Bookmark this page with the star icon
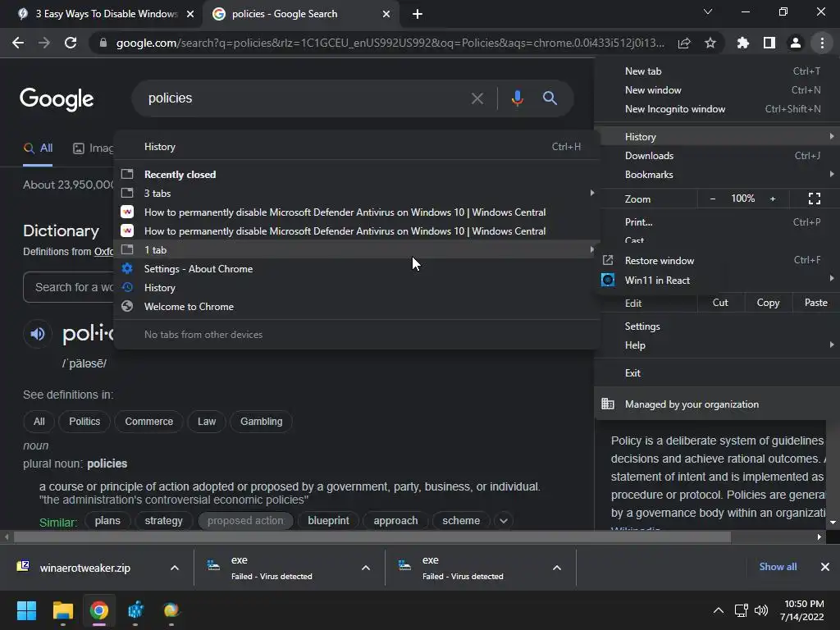The image size is (840, 630). 710,43
